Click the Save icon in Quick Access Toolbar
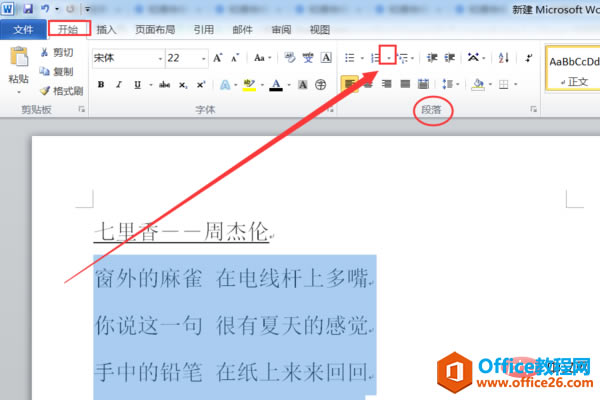Viewport: 600px width, 400px height. pos(28,8)
